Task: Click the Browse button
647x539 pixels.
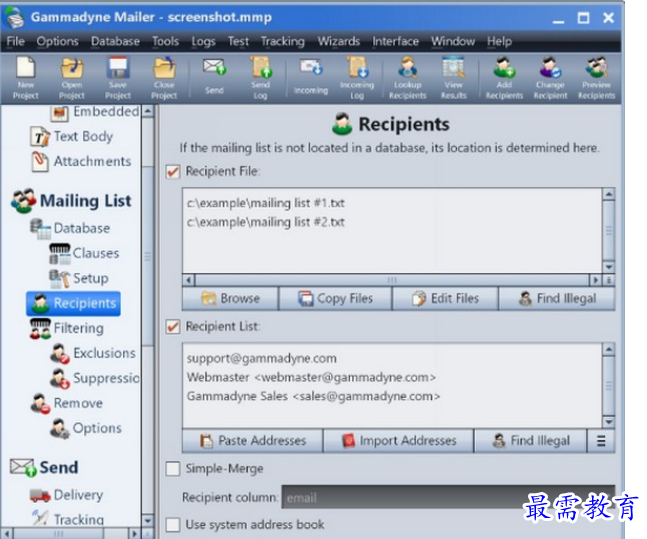Action: [230, 298]
